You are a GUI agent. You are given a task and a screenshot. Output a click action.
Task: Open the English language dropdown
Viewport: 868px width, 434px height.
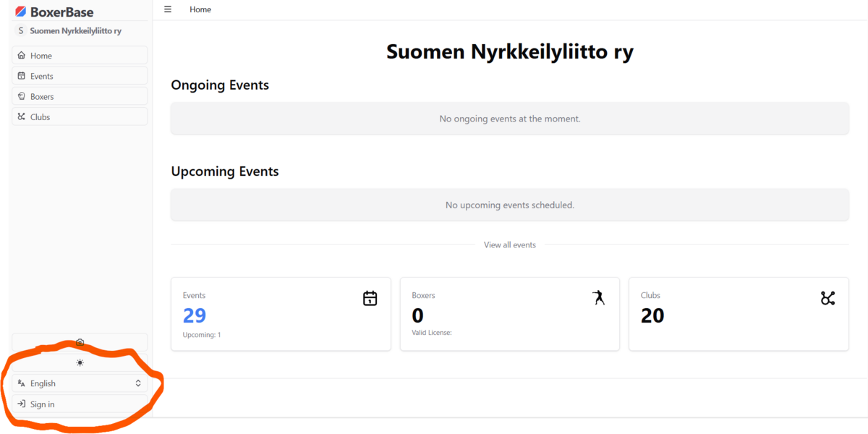coord(80,383)
